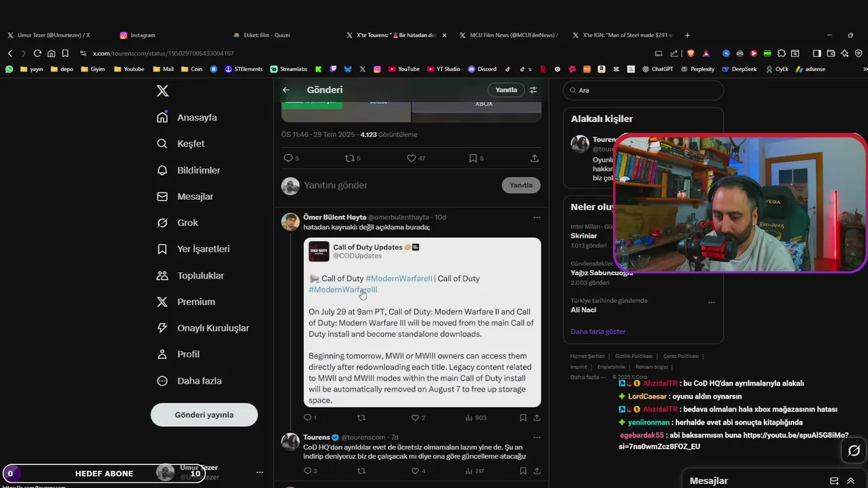Open the Hizmet Şartları footer link
Image resolution: width=868 pixels, height=488 pixels.
tap(587, 356)
